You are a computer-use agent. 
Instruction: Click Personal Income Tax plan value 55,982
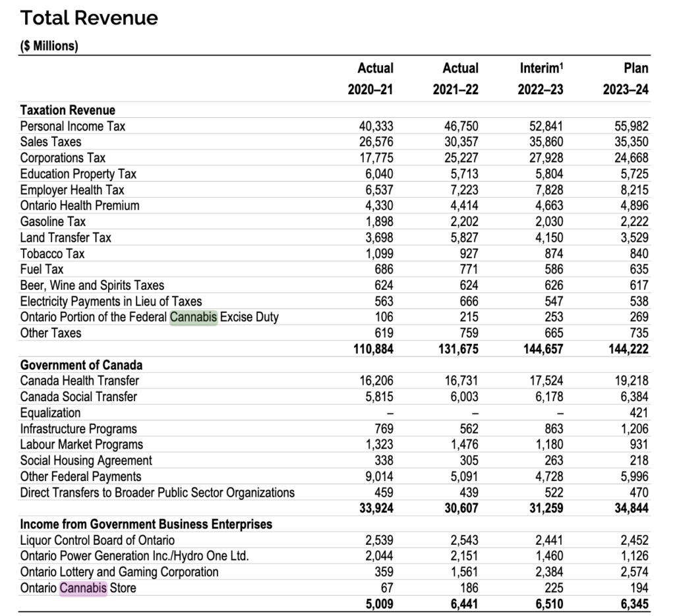click(631, 126)
